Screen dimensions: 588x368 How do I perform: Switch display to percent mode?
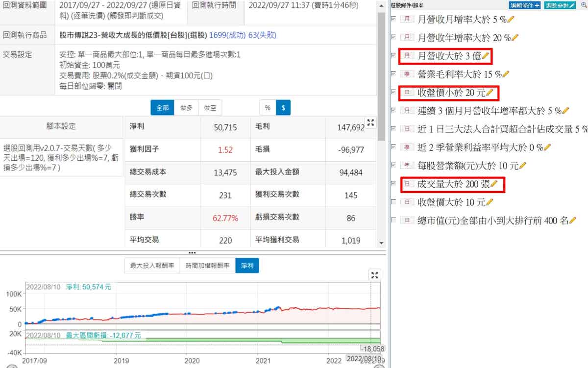[268, 108]
